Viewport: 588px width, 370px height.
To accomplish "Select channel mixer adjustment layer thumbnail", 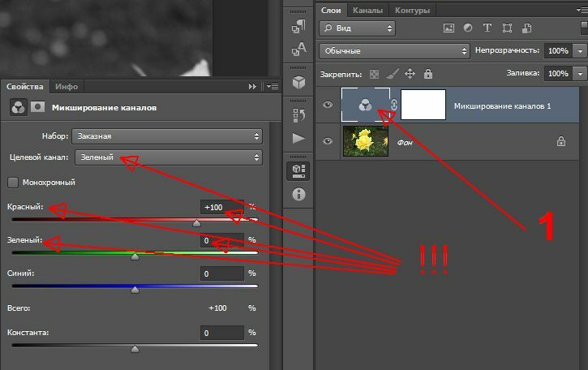I will pos(365,105).
